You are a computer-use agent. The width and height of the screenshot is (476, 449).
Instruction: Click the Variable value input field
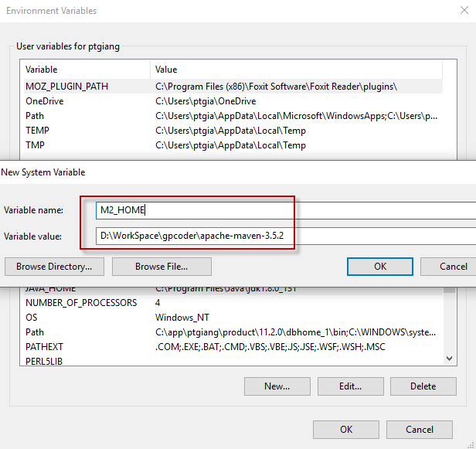[x=286, y=236]
